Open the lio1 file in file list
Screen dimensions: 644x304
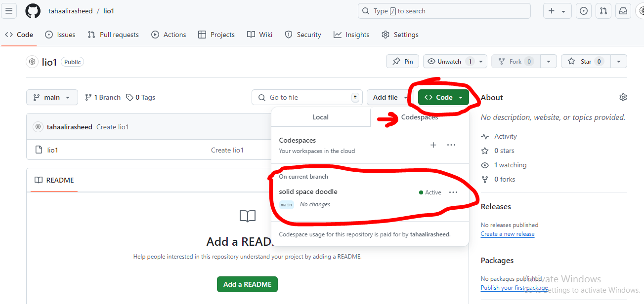coord(52,150)
